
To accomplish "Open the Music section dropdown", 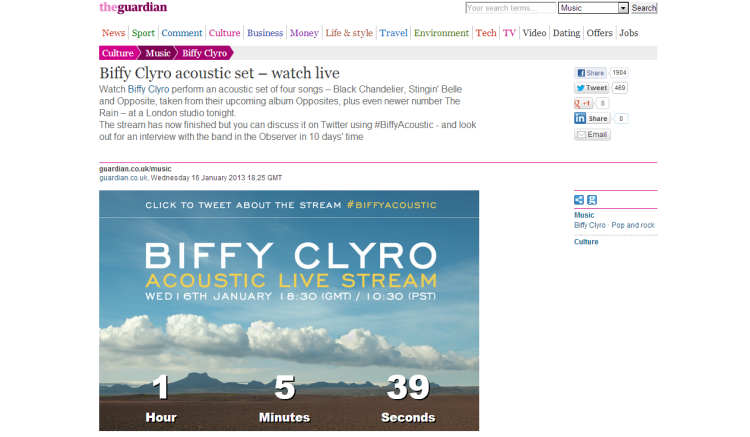I will tap(593, 8).
